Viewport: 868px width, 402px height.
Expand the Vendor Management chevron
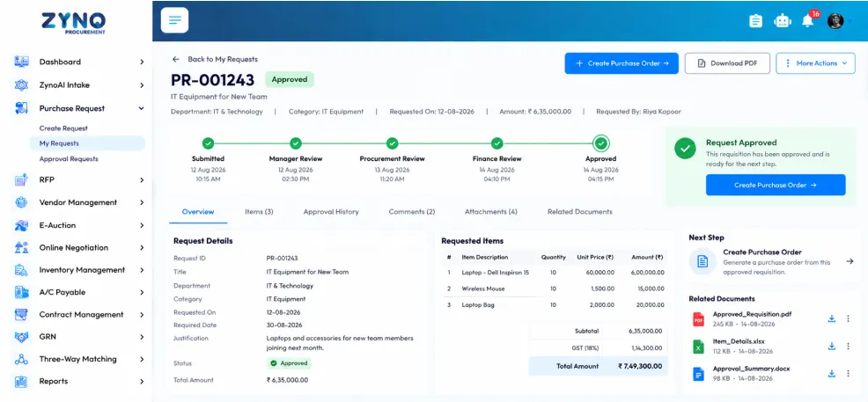142,202
